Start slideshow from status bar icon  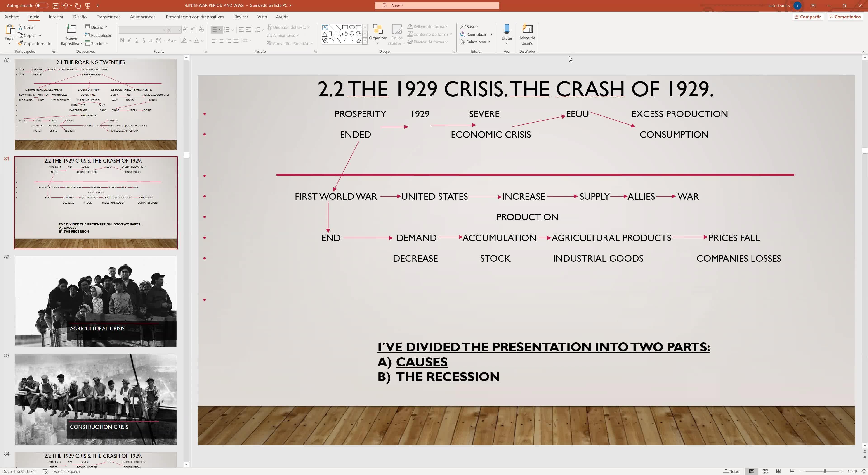click(792, 471)
